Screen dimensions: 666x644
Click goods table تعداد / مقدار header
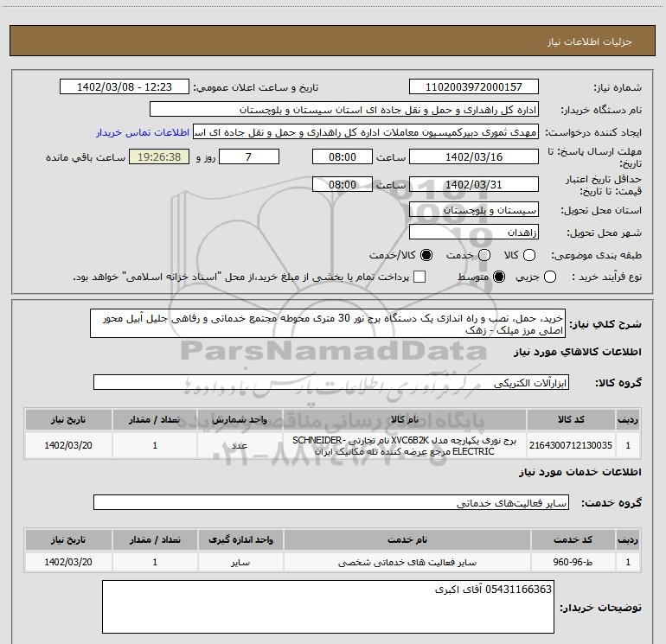155,419
